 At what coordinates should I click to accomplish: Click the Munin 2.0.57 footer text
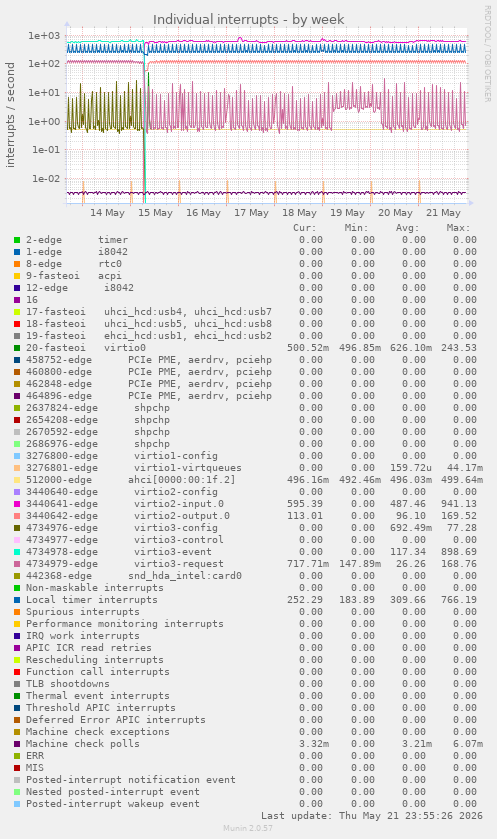coord(248,828)
